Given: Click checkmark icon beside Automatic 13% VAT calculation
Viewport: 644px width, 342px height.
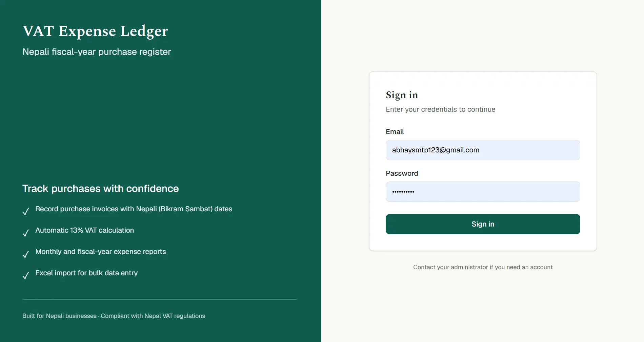Looking at the screenshot, I should [26, 233].
